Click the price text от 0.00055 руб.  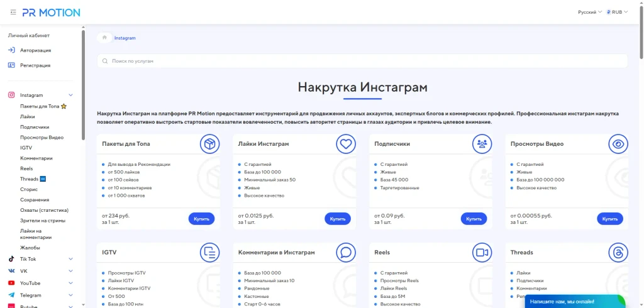(x=531, y=216)
